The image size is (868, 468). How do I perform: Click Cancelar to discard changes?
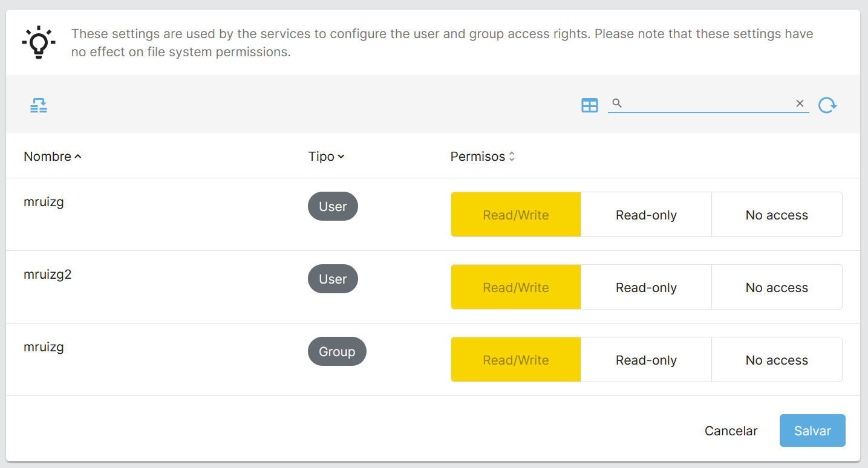[731, 431]
